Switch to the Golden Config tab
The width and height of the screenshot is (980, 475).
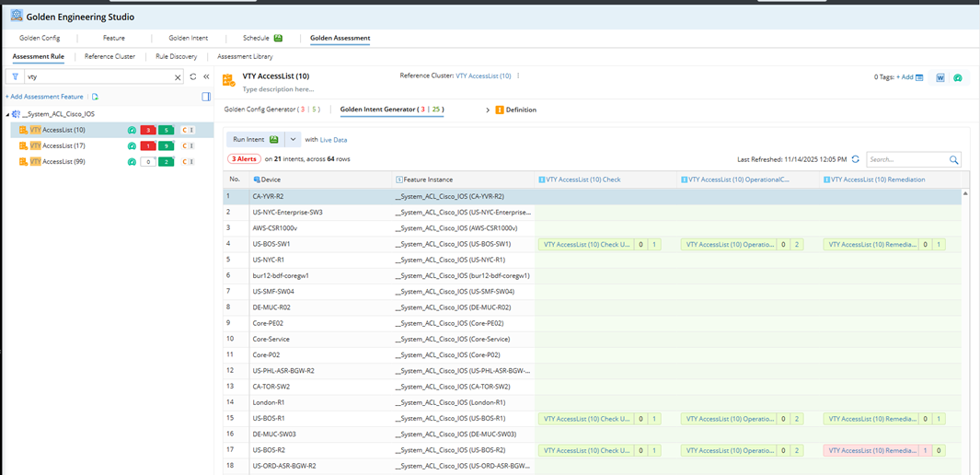pos(40,39)
